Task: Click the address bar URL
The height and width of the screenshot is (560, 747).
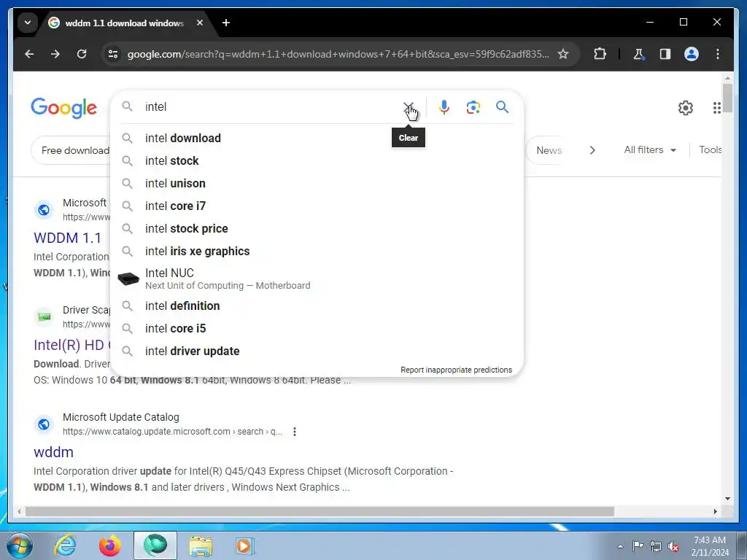Action: coord(338,54)
